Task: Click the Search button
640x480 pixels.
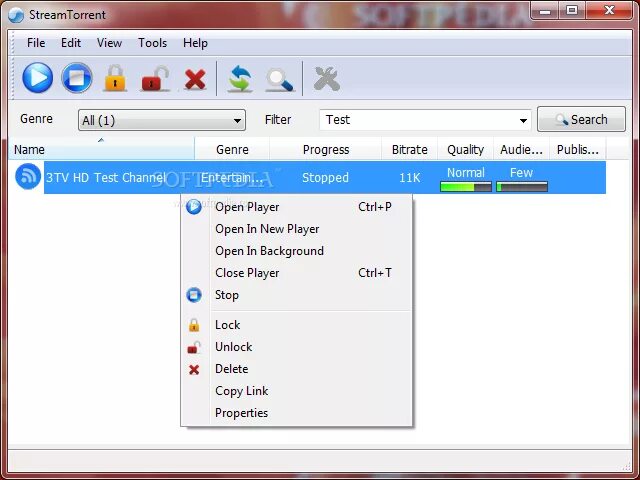Action: point(581,119)
